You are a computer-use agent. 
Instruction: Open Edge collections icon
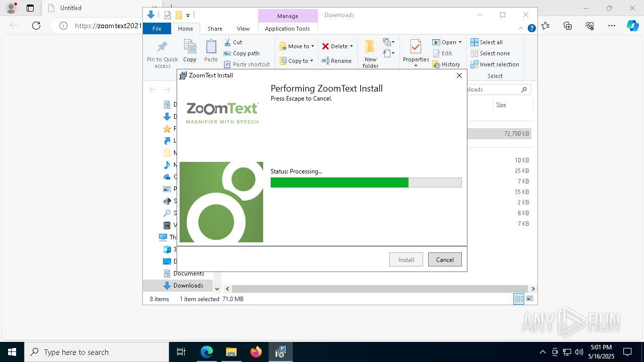tap(568, 25)
